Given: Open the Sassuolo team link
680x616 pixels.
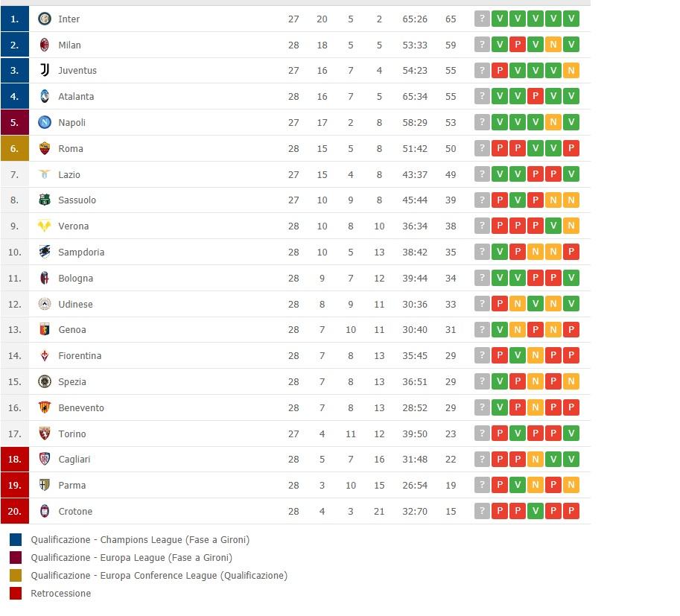Looking at the screenshot, I should click(77, 200).
